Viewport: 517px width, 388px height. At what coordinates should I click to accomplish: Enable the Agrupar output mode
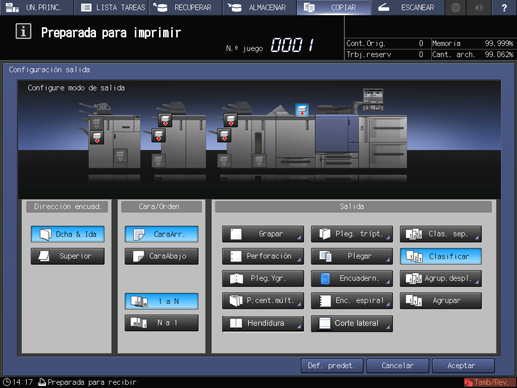pyautogui.click(x=441, y=301)
